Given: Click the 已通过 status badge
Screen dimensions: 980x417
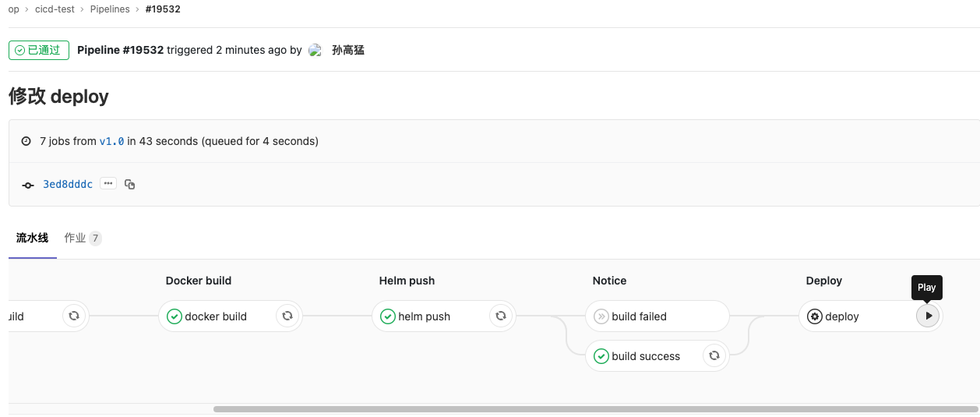Looking at the screenshot, I should click(39, 50).
